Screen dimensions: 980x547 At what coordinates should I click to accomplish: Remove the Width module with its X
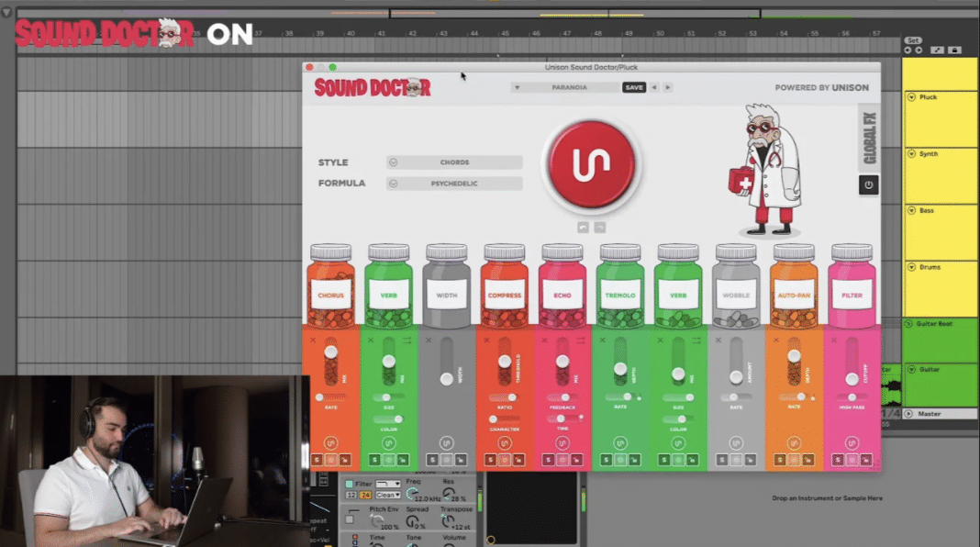click(429, 340)
